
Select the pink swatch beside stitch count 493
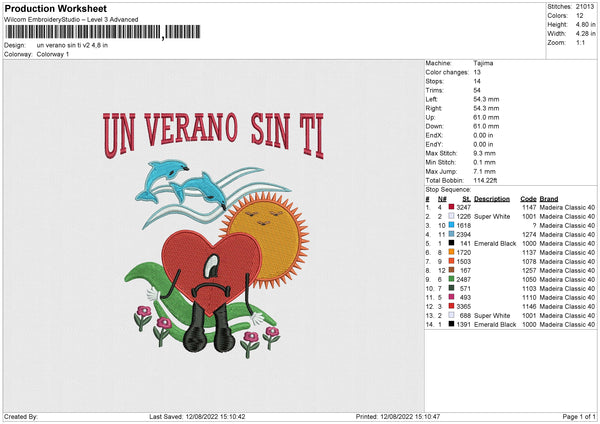[451, 297]
